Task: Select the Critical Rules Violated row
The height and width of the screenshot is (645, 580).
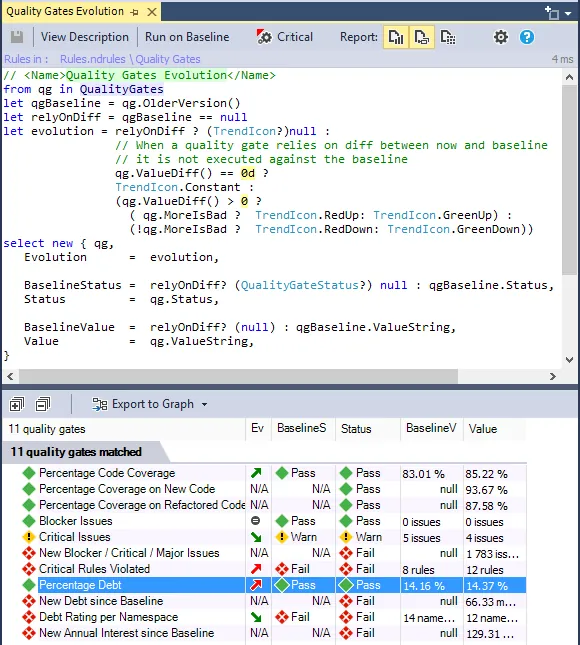Action: pos(264,569)
